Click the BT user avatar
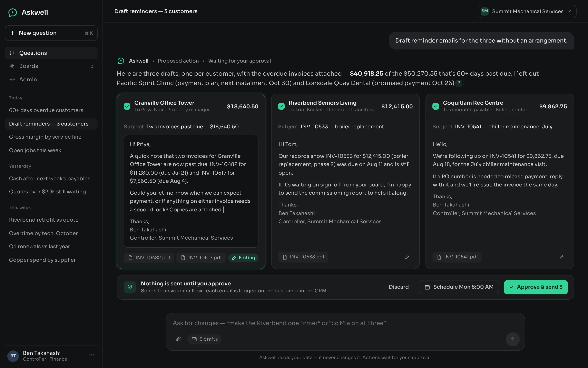588x368 pixels. (x=13, y=356)
